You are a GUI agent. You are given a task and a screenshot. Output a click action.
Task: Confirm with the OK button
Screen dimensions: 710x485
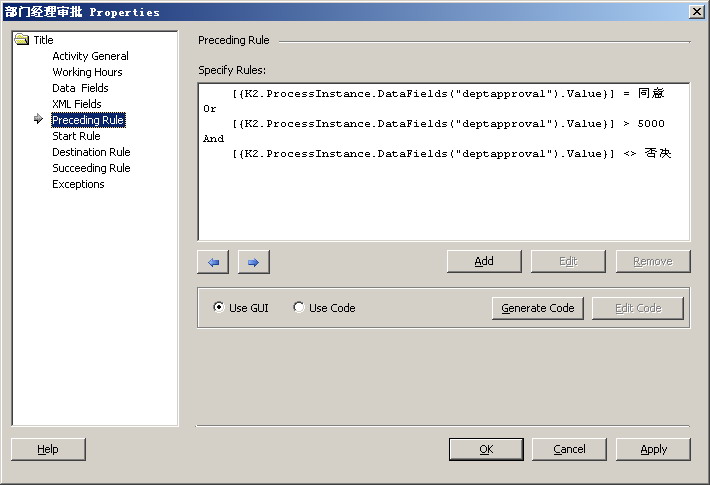click(x=486, y=449)
